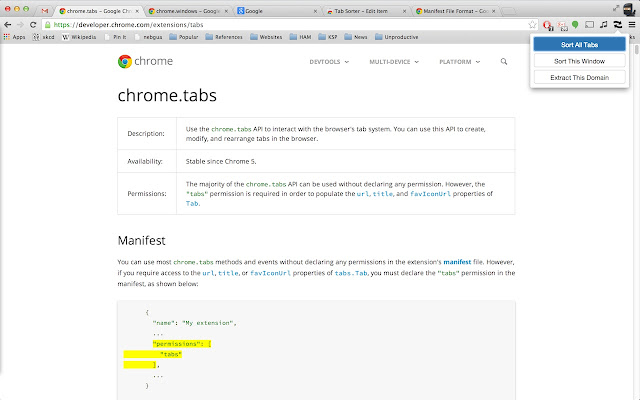Click the Cast screen extension icon
Image resolution: width=640 pixels, height=400 pixels.
(589, 25)
